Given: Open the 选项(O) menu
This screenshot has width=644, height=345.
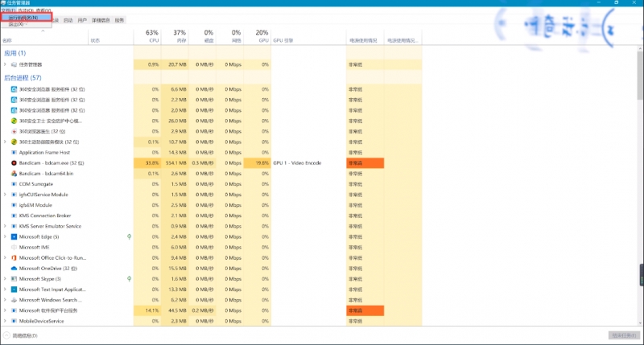Looking at the screenshot, I should tap(25, 10).
